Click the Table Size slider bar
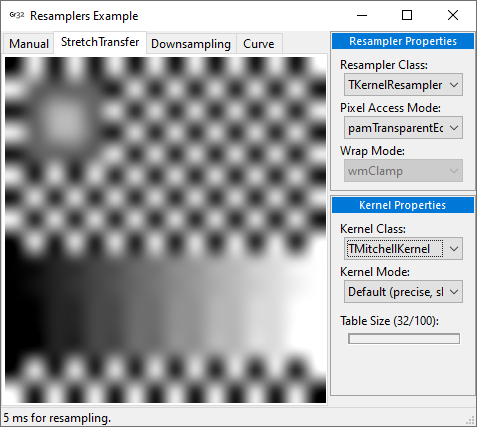This screenshot has height=427, width=477. pos(404,339)
